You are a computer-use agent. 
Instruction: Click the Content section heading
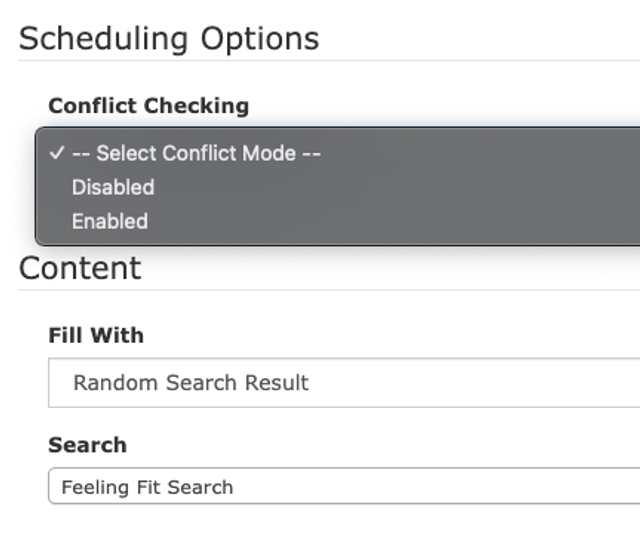[x=80, y=268]
